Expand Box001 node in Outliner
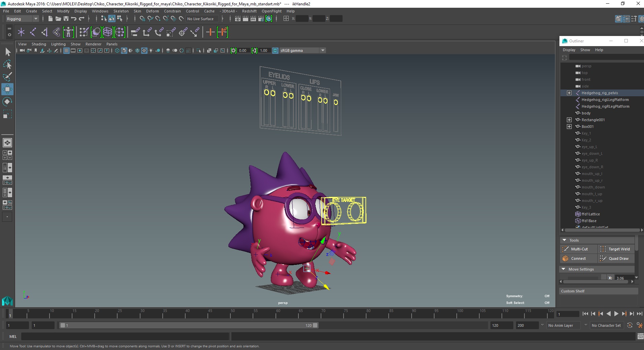Viewport: 644px width, 350px height. tap(569, 127)
